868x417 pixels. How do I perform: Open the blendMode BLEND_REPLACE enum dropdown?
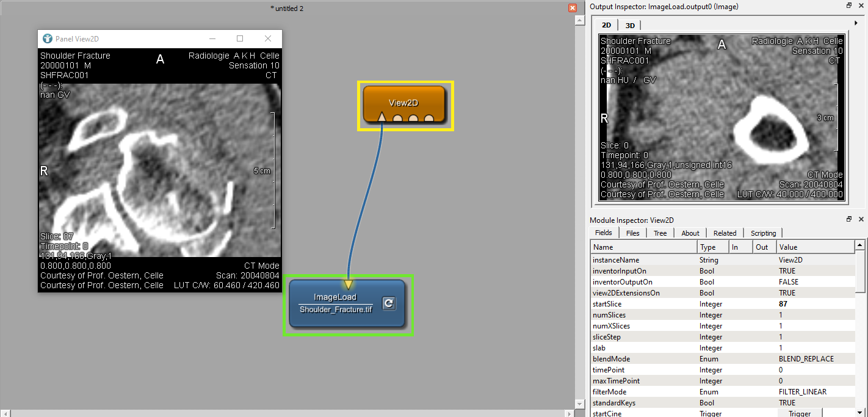point(806,359)
